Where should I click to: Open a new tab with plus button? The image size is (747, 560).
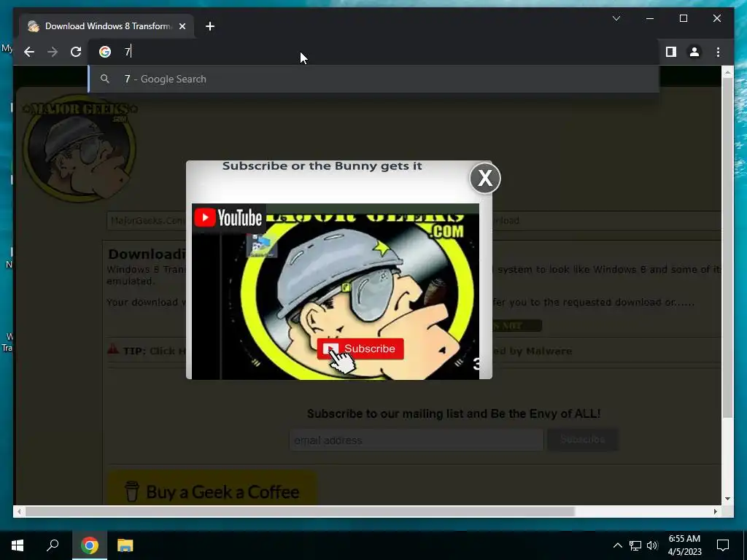(x=210, y=26)
